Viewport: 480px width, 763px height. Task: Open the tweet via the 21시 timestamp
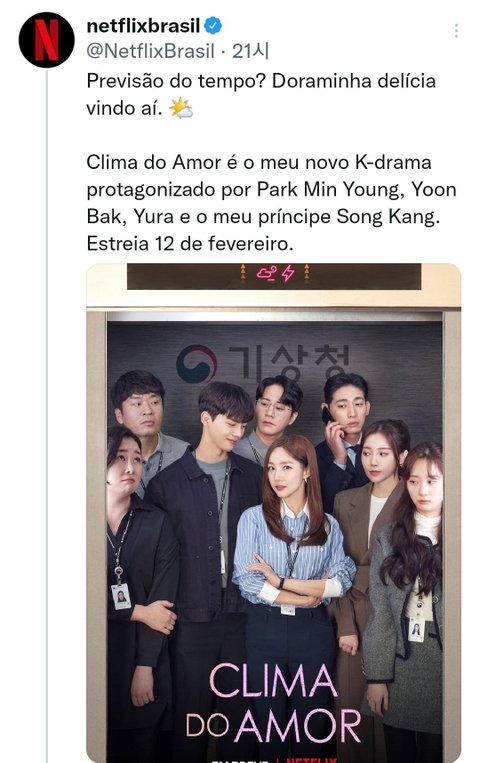pos(250,51)
